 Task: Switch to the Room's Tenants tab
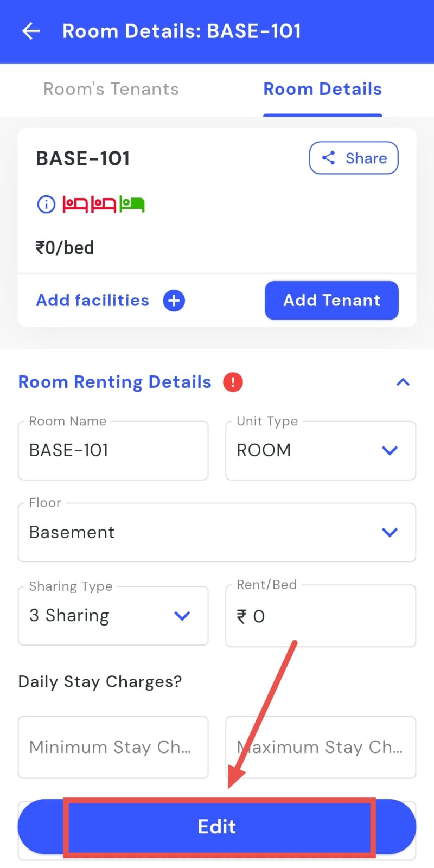111,90
